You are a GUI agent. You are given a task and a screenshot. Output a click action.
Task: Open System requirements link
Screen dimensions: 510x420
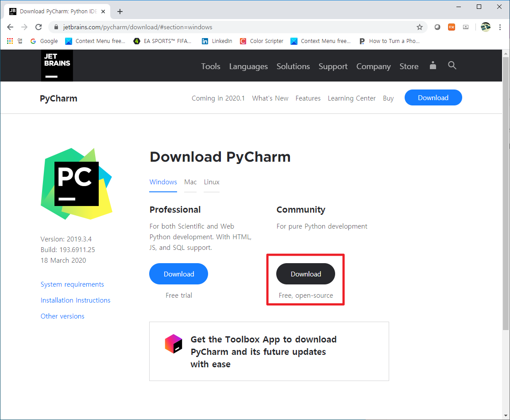click(x=72, y=284)
